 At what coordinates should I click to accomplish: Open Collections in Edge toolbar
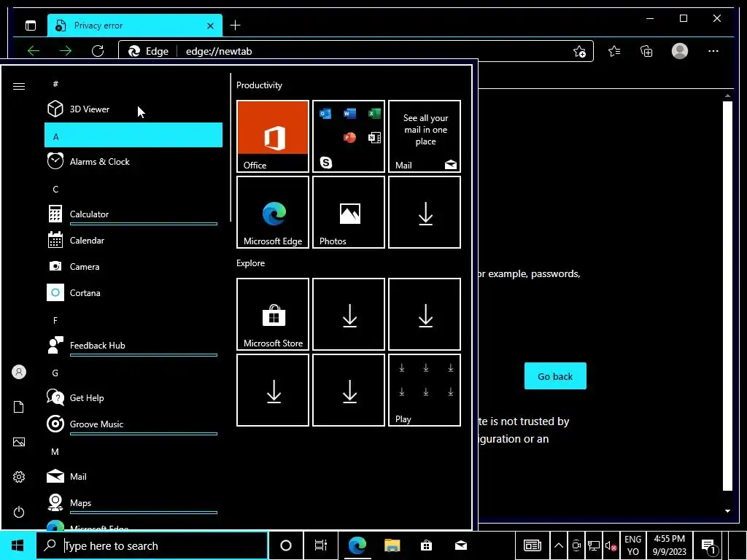coord(646,51)
